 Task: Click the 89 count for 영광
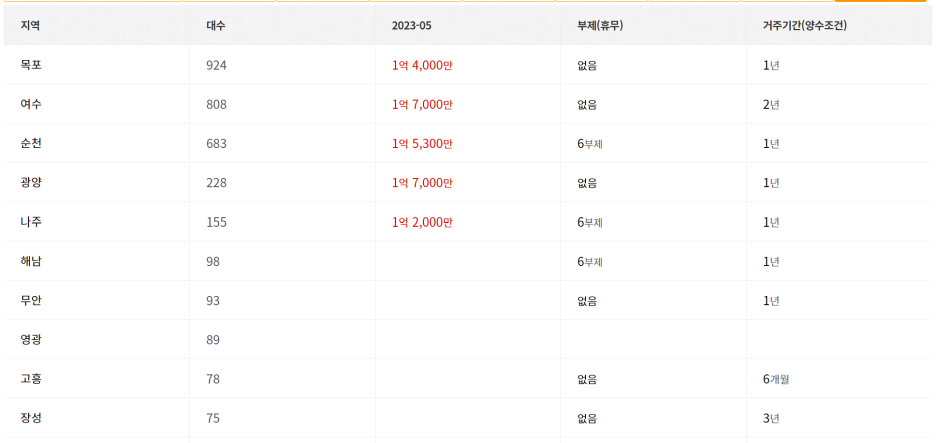[x=213, y=340]
